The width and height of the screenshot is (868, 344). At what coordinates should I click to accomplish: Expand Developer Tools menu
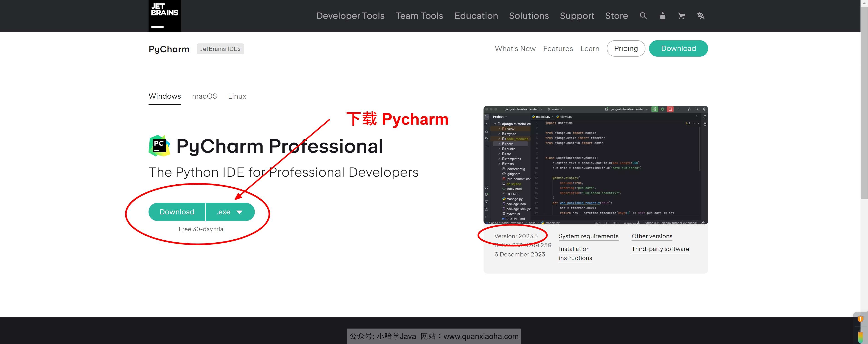(x=349, y=15)
